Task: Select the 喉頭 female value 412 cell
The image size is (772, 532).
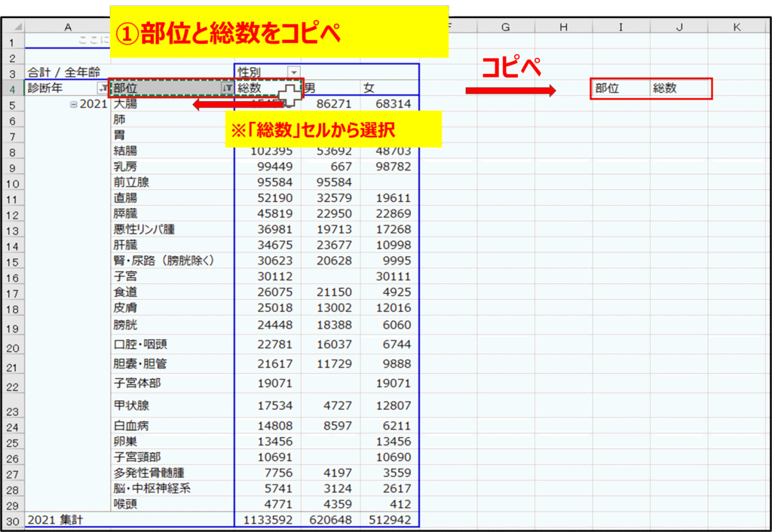Action: 389,504
